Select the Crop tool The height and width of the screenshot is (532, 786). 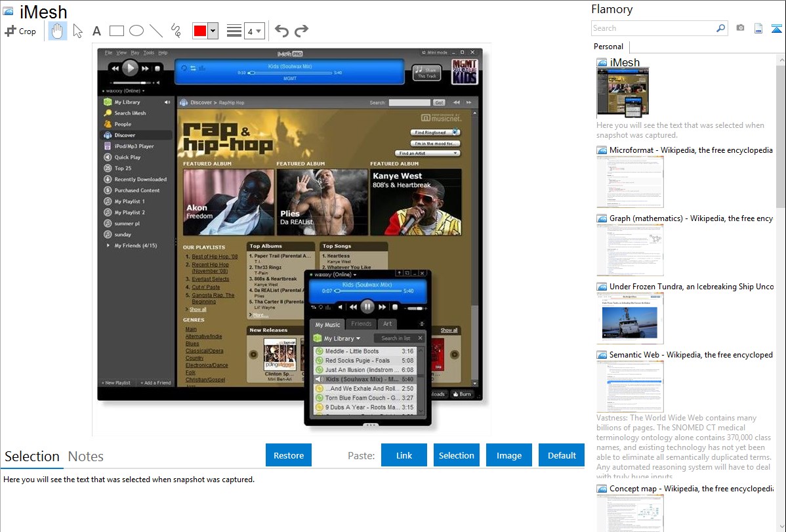(x=20, y=31)
